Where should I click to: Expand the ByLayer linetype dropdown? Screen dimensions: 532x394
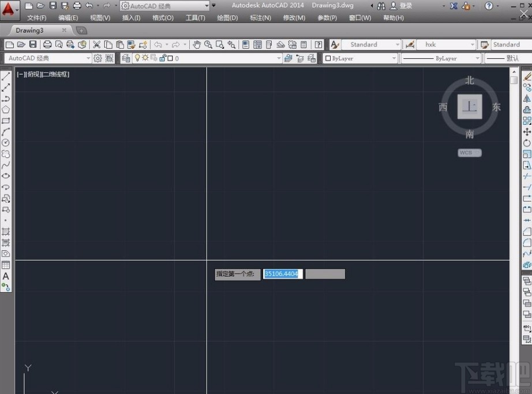(x=477, y=58)
